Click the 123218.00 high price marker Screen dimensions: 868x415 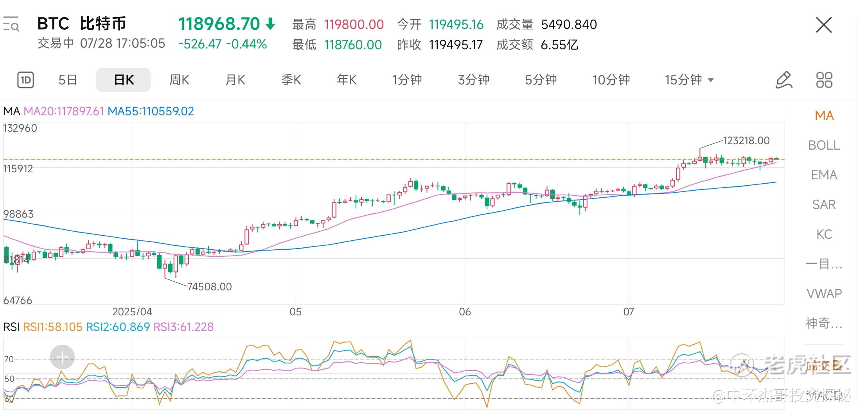(746, 141)
